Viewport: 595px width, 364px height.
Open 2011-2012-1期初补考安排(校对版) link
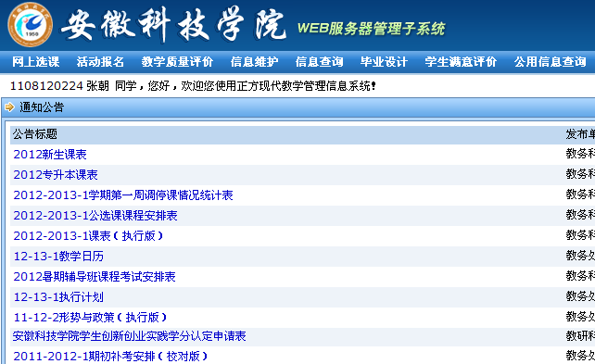click(x=110, y=357)
